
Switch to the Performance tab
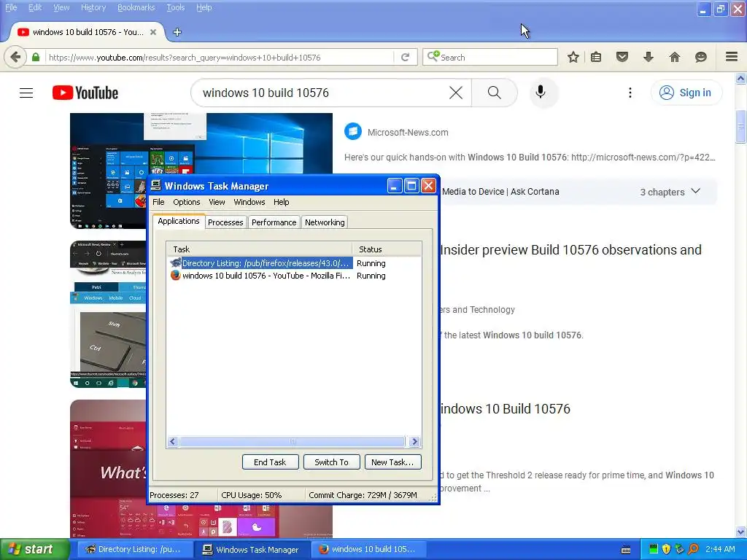tap(274, 222)
